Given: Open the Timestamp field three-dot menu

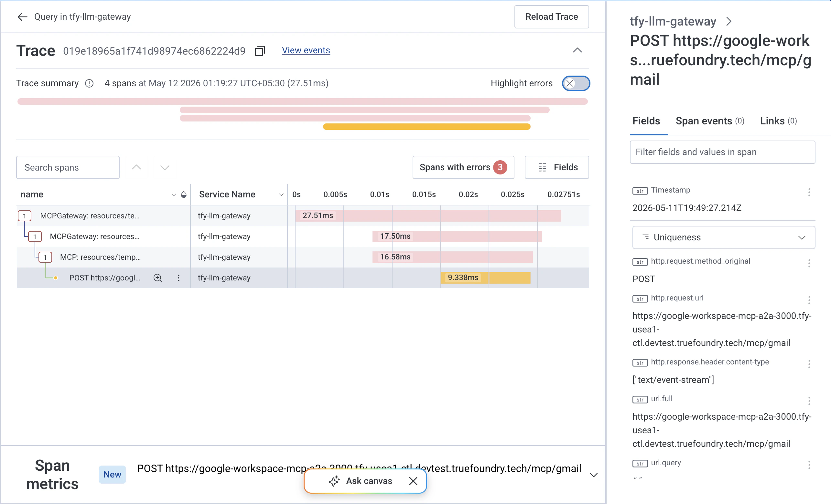Looking at the screenshot, I should pyautogui.click(x=809, y=192).
